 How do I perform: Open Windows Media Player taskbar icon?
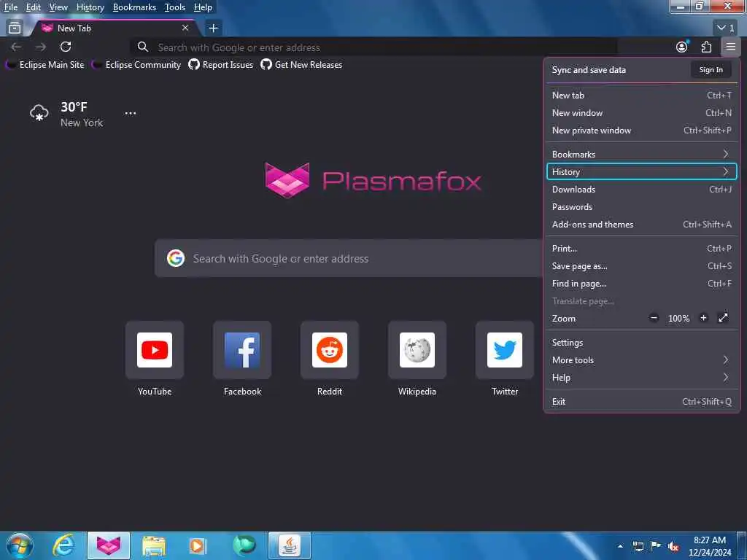tap(197, 545)
